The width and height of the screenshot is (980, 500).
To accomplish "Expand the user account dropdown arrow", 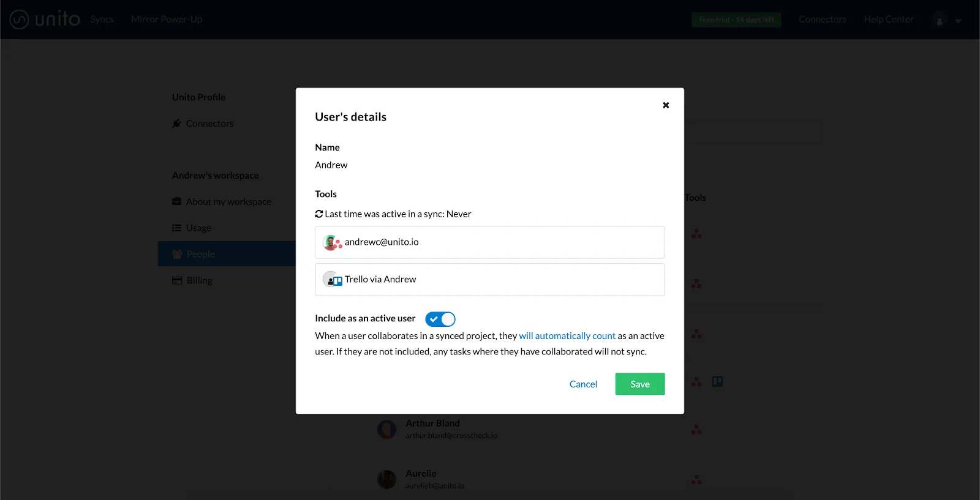I will 959,21.
